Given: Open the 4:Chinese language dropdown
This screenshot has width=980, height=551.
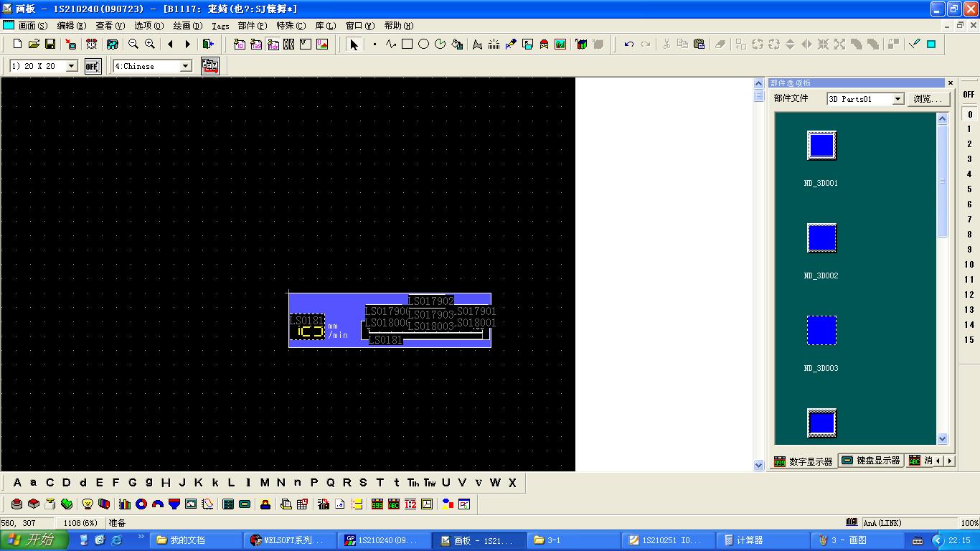Looking at the screenshot, I should [186, 66].
